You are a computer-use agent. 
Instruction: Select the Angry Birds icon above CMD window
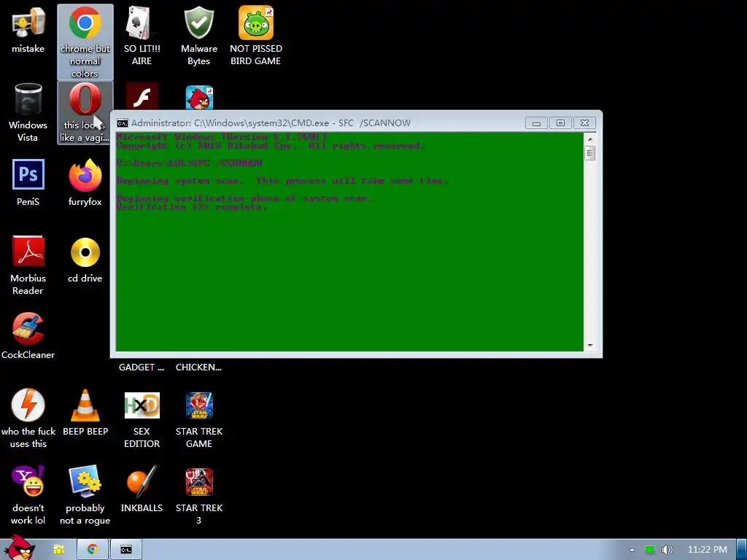pyautogui.click(x=199, y=98)
